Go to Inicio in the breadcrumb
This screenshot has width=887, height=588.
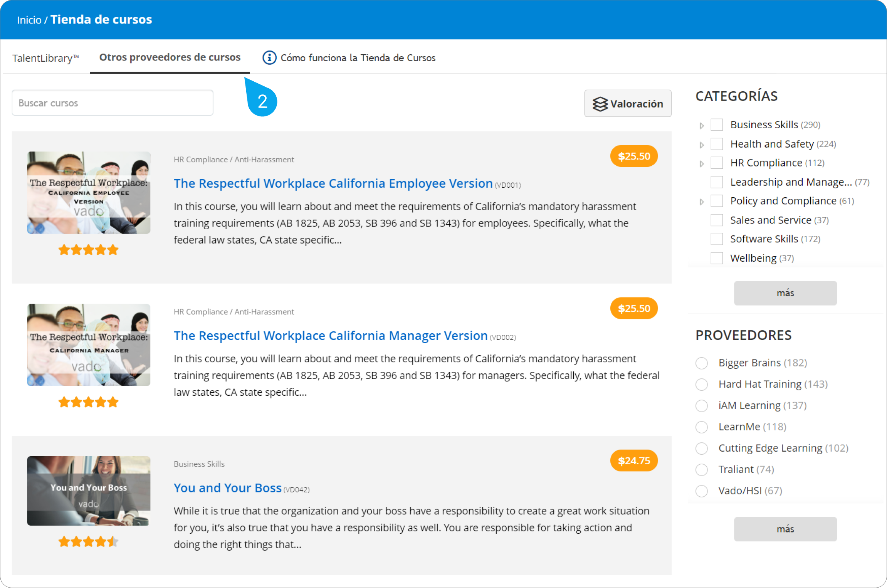29,20
